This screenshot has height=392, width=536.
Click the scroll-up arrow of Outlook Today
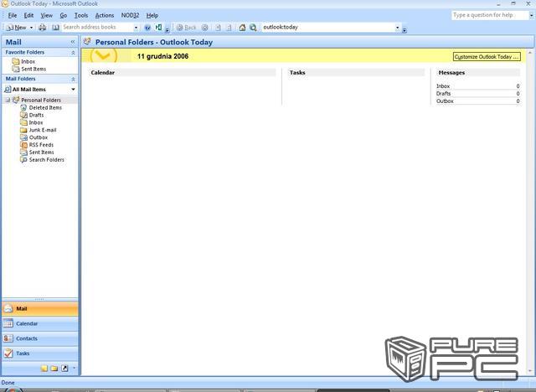pyautogui.click(x=530, y=54)
